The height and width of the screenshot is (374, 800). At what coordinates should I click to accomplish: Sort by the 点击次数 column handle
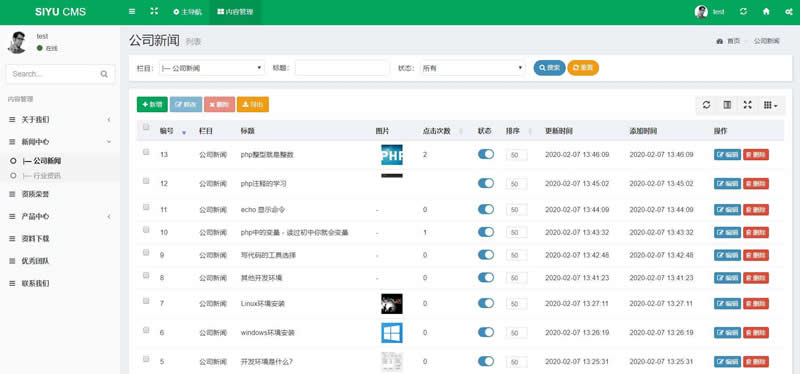tap(461, 131)
